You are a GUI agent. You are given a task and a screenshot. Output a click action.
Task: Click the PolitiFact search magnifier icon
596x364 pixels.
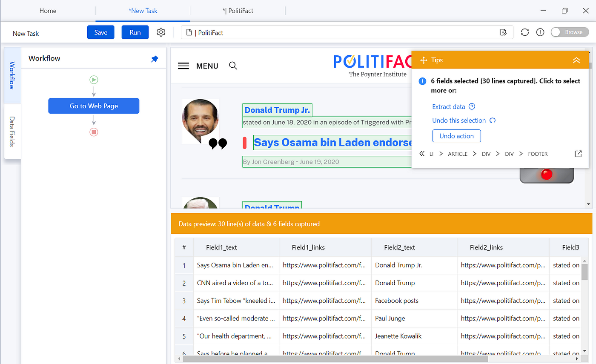click(x=233, y=66)
